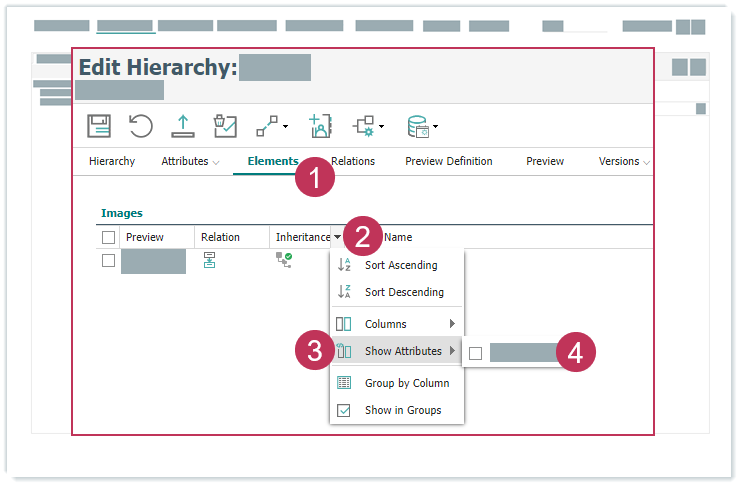The image size is (741, 487).
Task: Check the select-all checkbox in table header
Action: (x=109, y=238)
